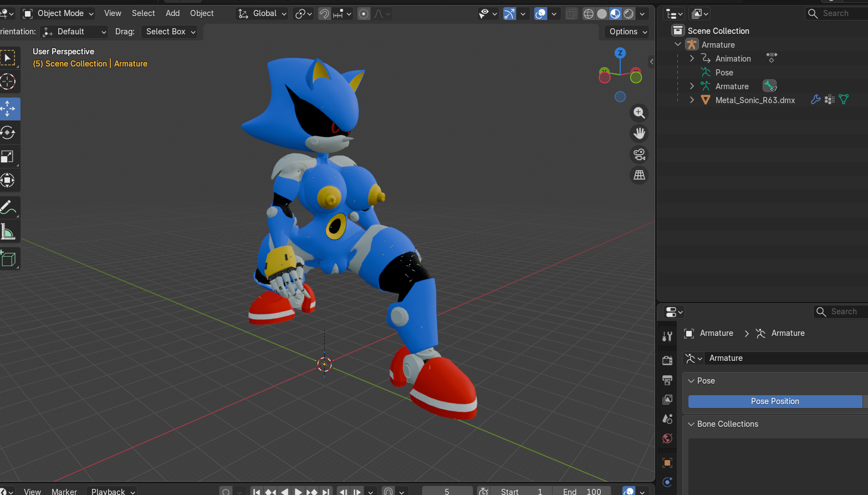868x495 pixels.
Task: Activate the combined Transform tool
Action: point(8,181)
